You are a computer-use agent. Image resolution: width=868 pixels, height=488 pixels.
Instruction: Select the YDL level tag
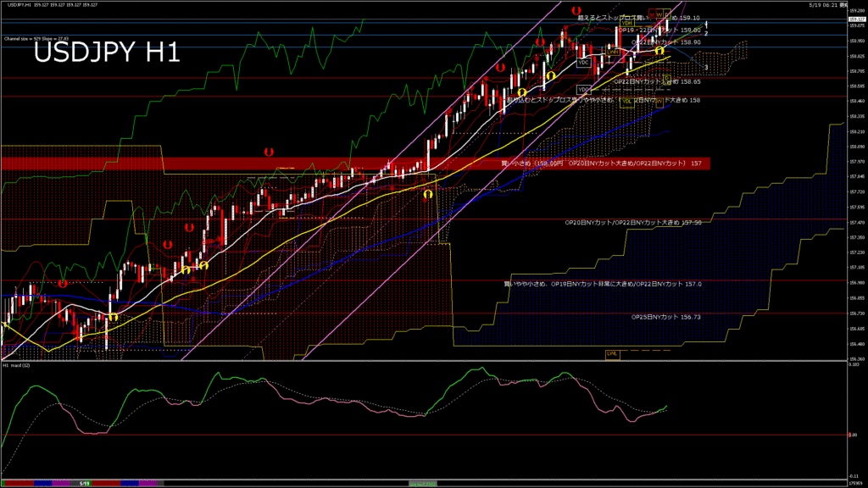point(626,102)
